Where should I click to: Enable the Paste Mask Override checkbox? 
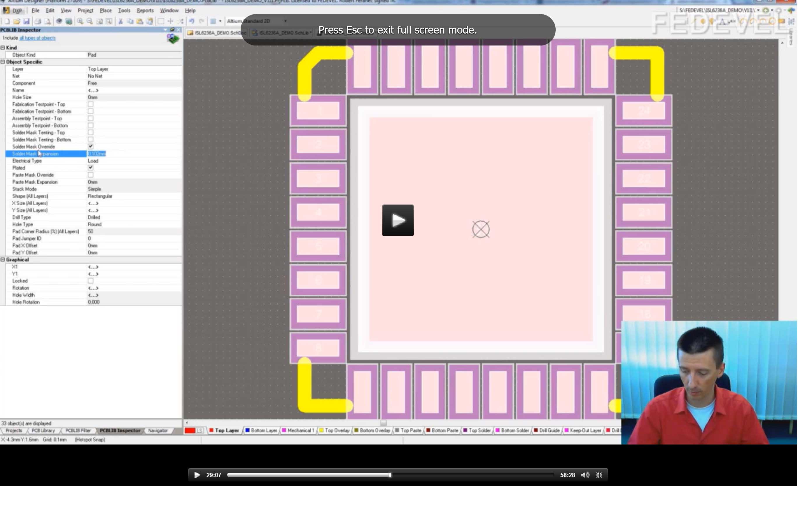(91, 175)
